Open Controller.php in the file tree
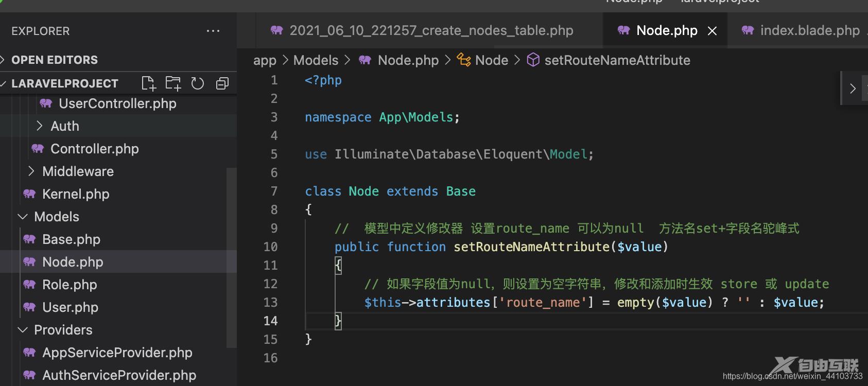 tap(95, 149)
